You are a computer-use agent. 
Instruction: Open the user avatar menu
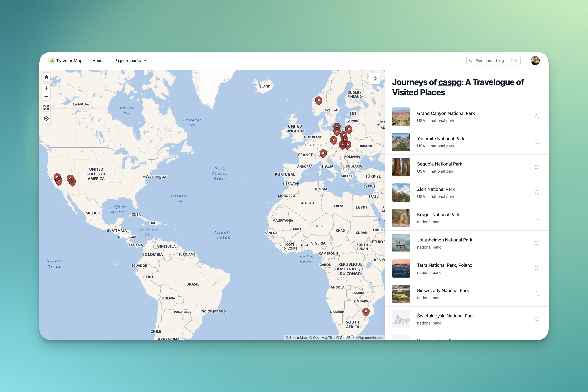pyautogui.click(x=535, y=61)
